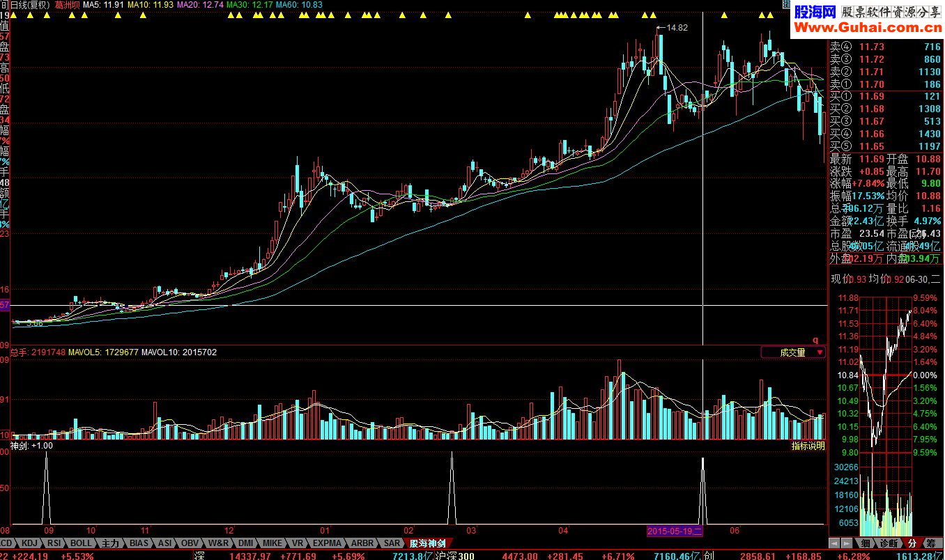Click the small q marker above volume dropdown
The height and width of the screenshot is (560, 945).
click(x=815, y=341)
